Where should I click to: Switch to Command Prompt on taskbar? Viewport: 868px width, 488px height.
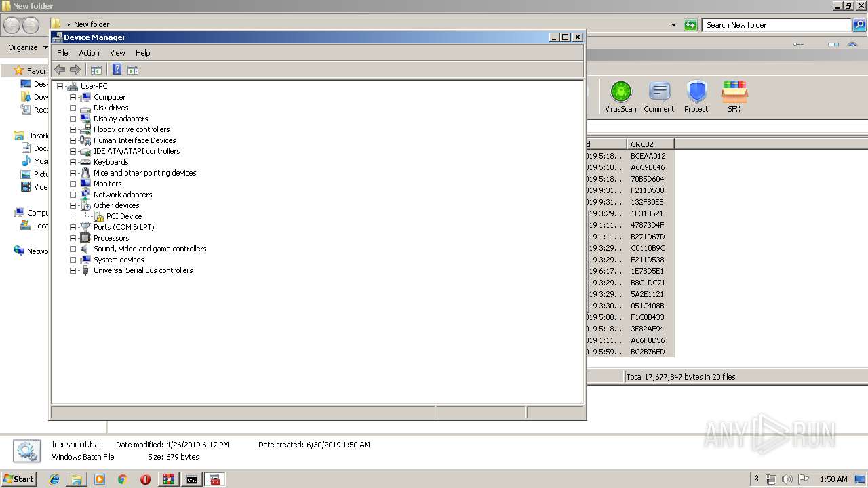pyautogui.click(x=192, y=479)
